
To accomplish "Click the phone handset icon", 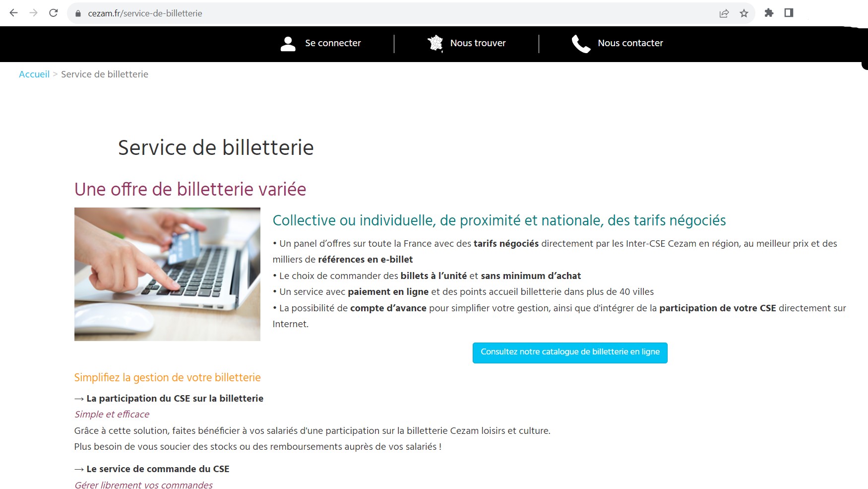I will [x=581, y=44].
